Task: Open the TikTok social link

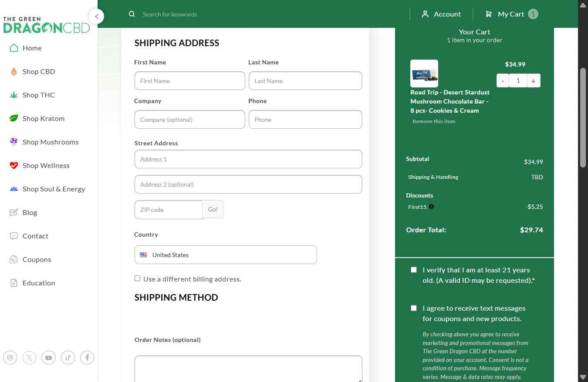Action: 68,358
